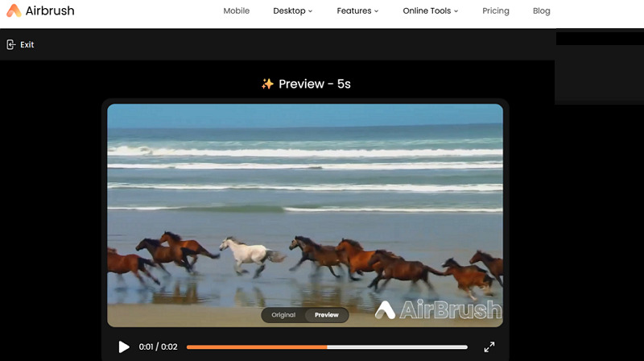Viewport: 644px width, 361px height.
Task: Click the video progress bar
Action: click(326, 347)
